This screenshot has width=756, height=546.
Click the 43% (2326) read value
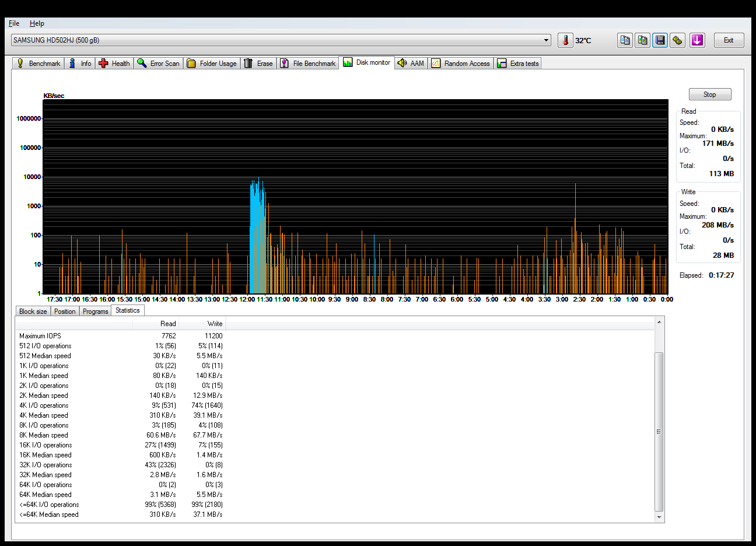pyautogui.click(x=160, y=465)
